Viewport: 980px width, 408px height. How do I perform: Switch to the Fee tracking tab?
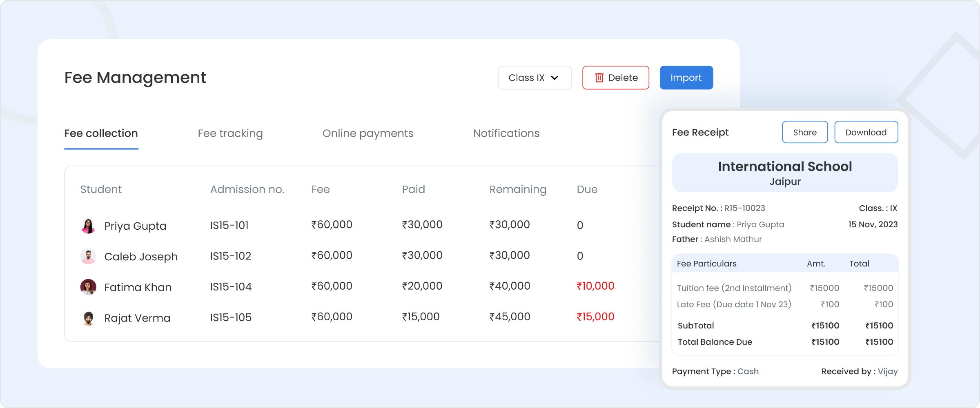(x=230, y=133)
